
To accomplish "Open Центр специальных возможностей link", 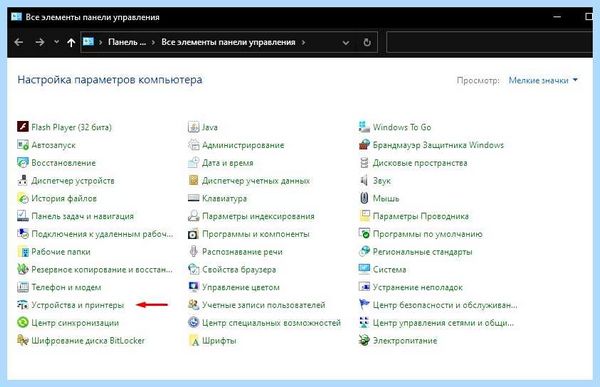I will [271, 323].
